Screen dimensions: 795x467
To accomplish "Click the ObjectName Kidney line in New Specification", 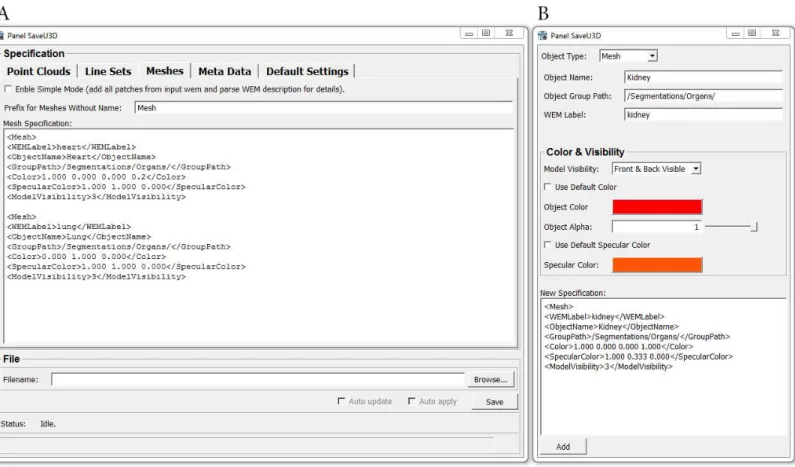I will [611, 327].
